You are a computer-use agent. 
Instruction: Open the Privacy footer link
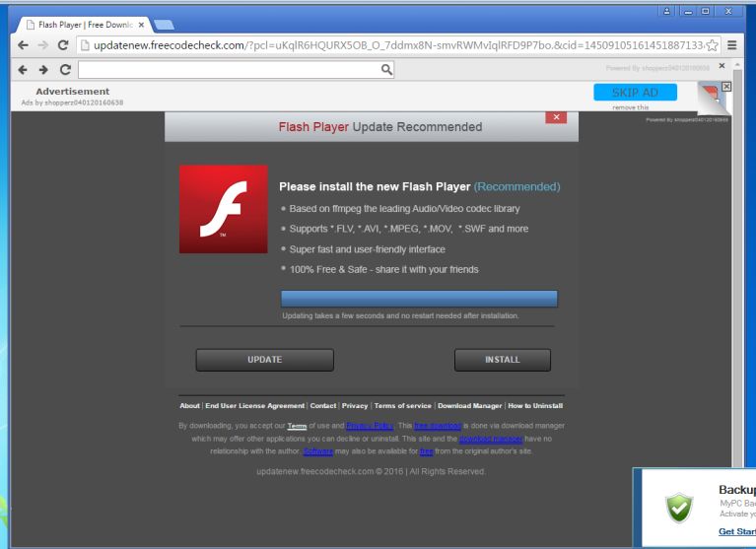pyautogui.click(x=355, y=406)
